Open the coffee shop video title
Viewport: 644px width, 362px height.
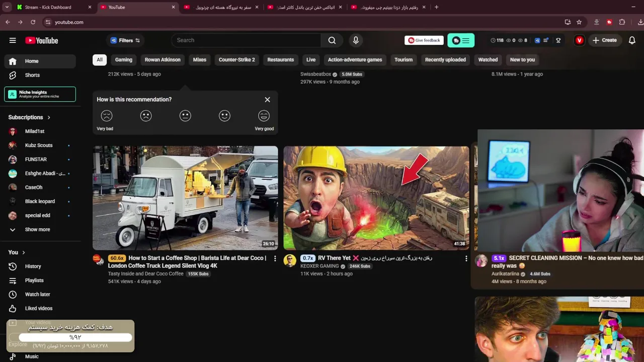[187, 261]
